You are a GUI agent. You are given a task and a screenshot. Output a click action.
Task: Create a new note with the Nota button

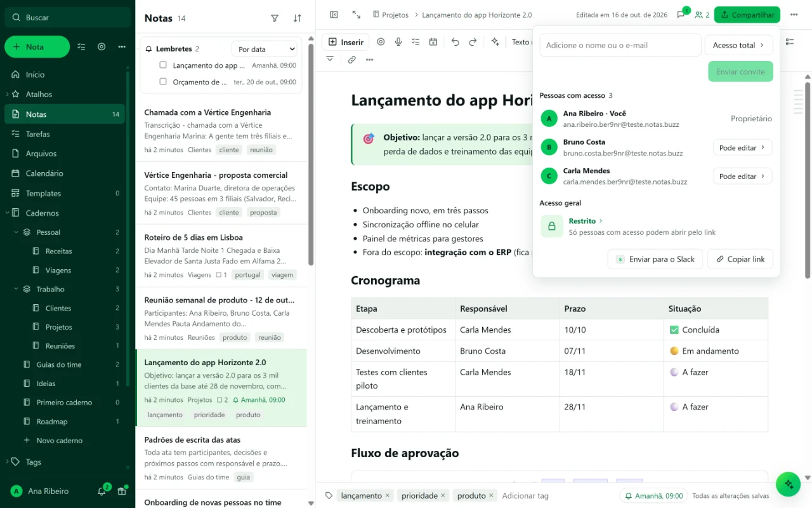point(37,47)
